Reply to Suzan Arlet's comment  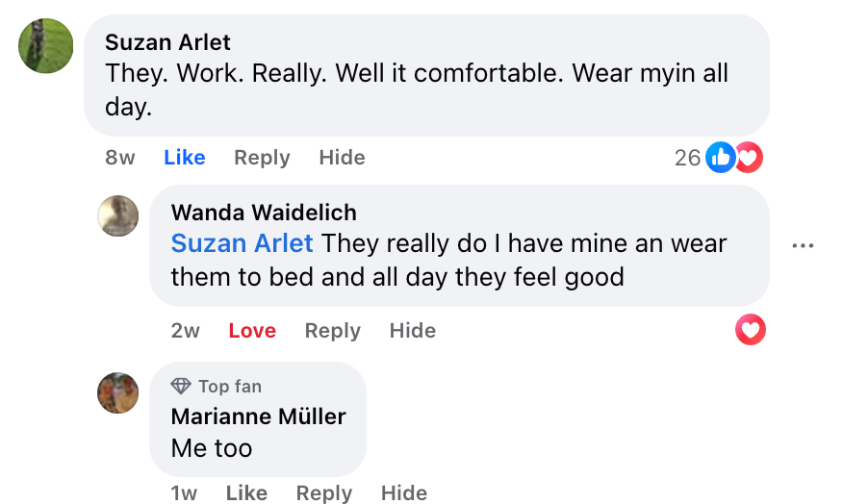[262, 158]
